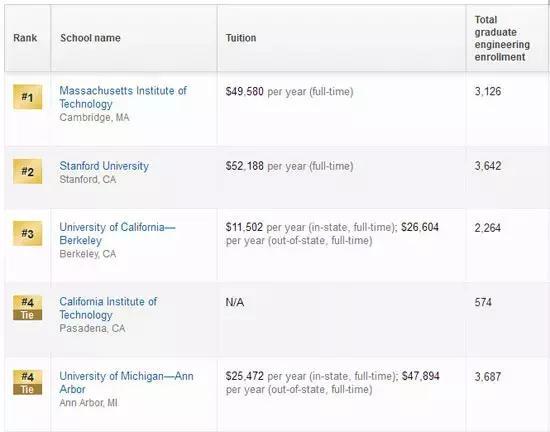Sort by the Rank column header

(x=25, y=38)
